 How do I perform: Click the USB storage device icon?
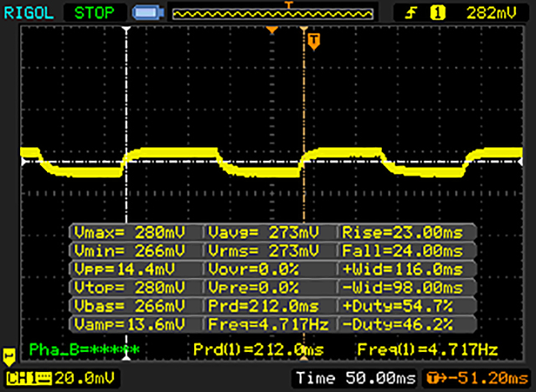148,13
